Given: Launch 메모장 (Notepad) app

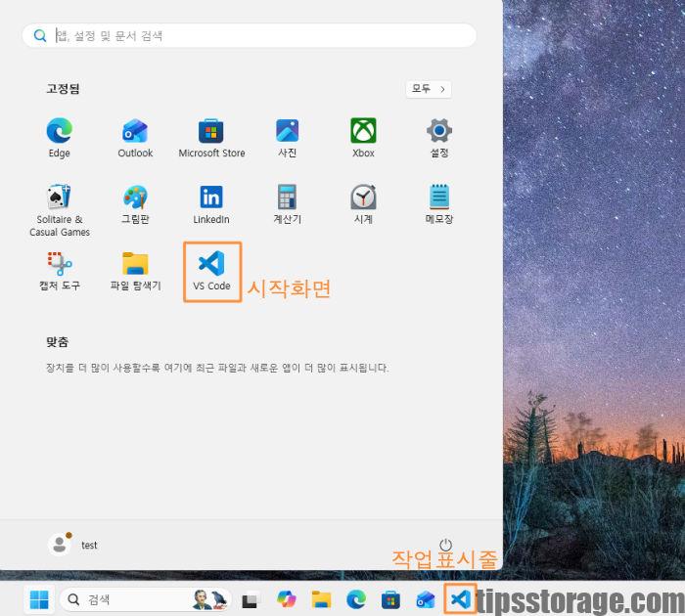Looking at the screenshot, I should [x=439, y=204].
